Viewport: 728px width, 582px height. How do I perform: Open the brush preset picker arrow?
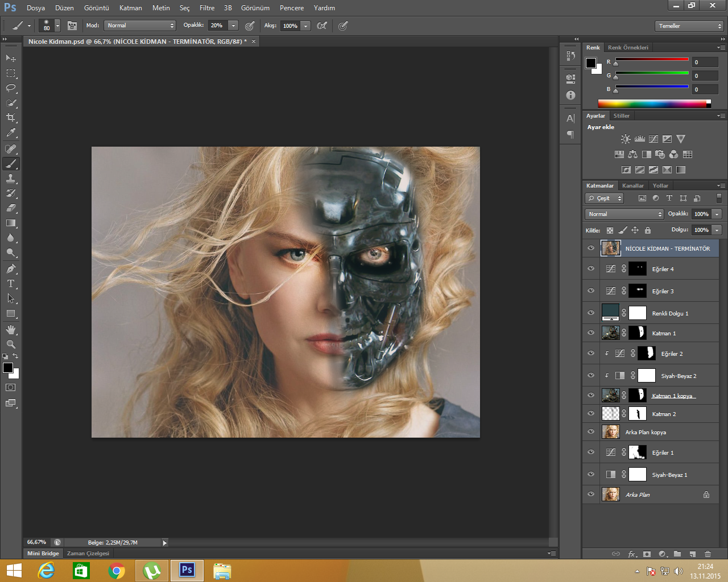click(x=57, y=26)
